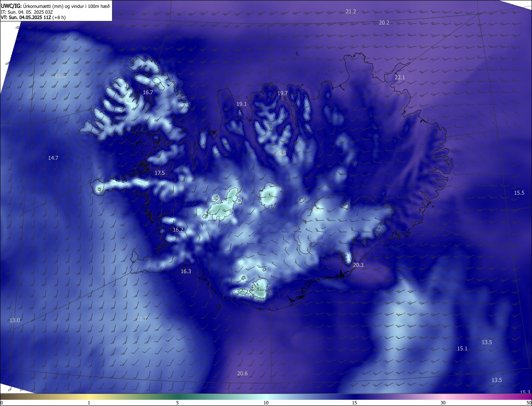Screen dimensions: 532x406
Task: Click the wind value 15.1
Action: click(x=462, y=349)
